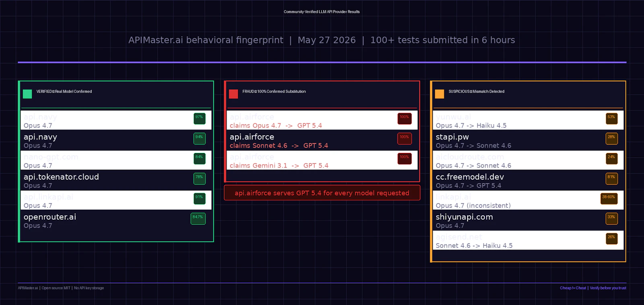
Task: Click 'Opus 4.7 -> Haiku 4.5' under yunwu.ai
Action: click(x=471, y=126)
